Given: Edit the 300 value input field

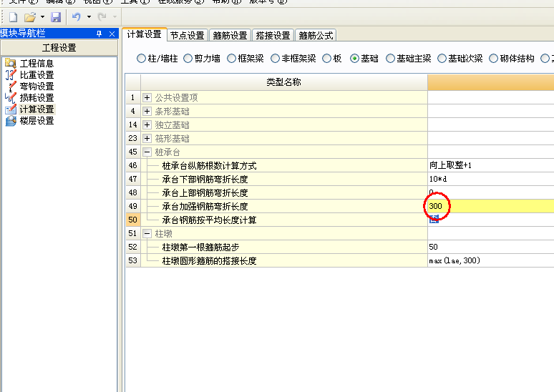Looking at the screenshot, I should point(491,206).
